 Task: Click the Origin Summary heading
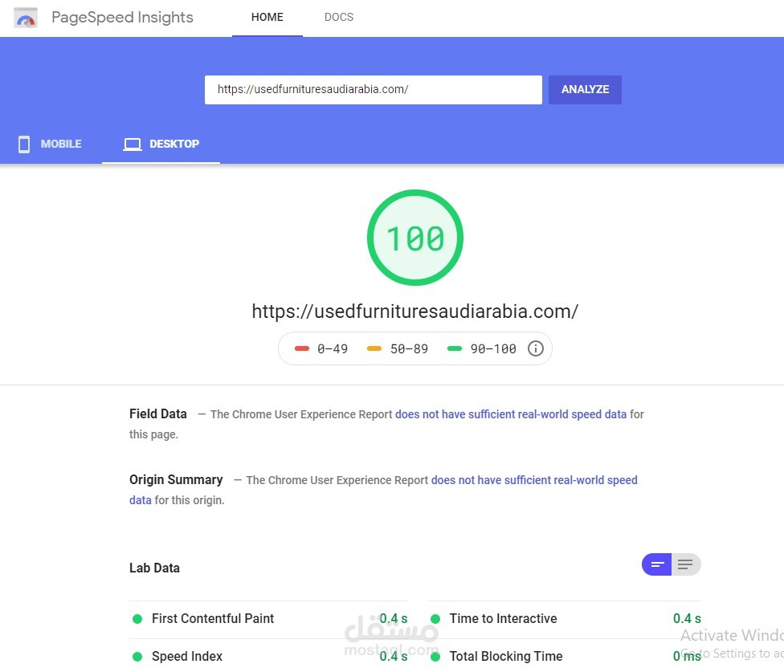point(176,479)
